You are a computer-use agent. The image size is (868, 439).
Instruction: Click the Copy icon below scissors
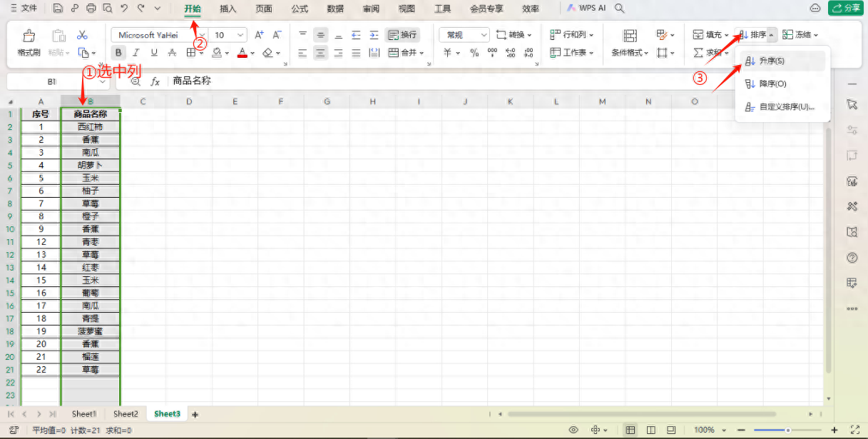83,53
